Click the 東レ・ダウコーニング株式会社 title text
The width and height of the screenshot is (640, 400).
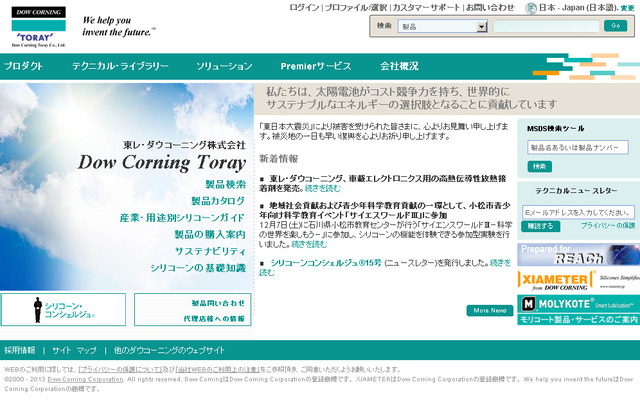[x=184, y=145]
